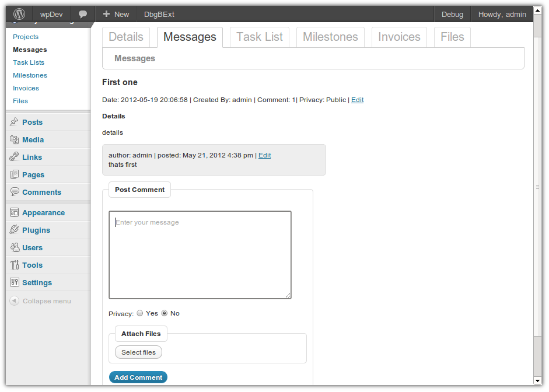Select the Privacy Yes radio button
Screen dimensions: 549x392
pos(140,313)
